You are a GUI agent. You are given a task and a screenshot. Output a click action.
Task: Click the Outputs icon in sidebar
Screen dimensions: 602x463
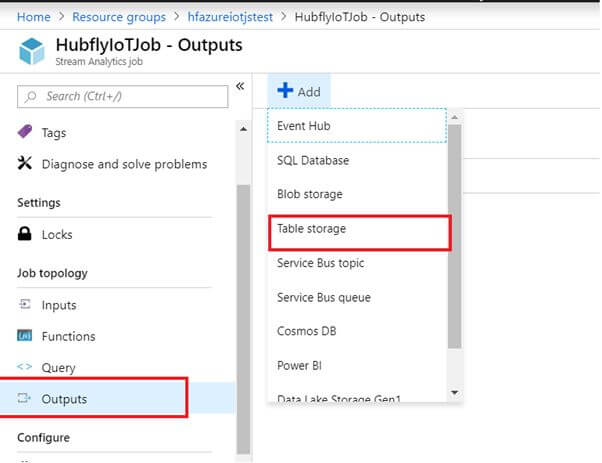25,399
